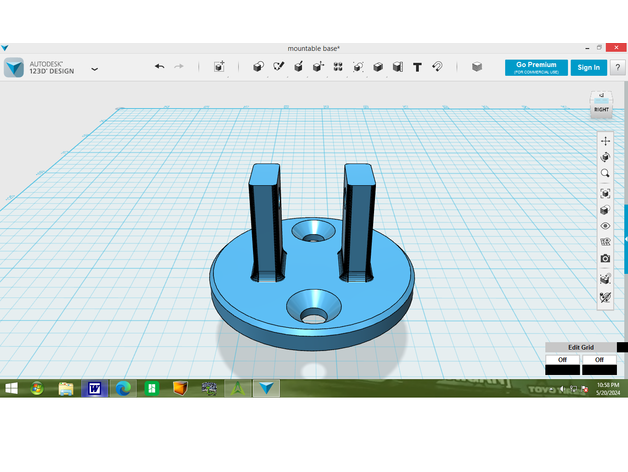Open the Transform tool
This screenshot has width=628, height=472.
219,67
